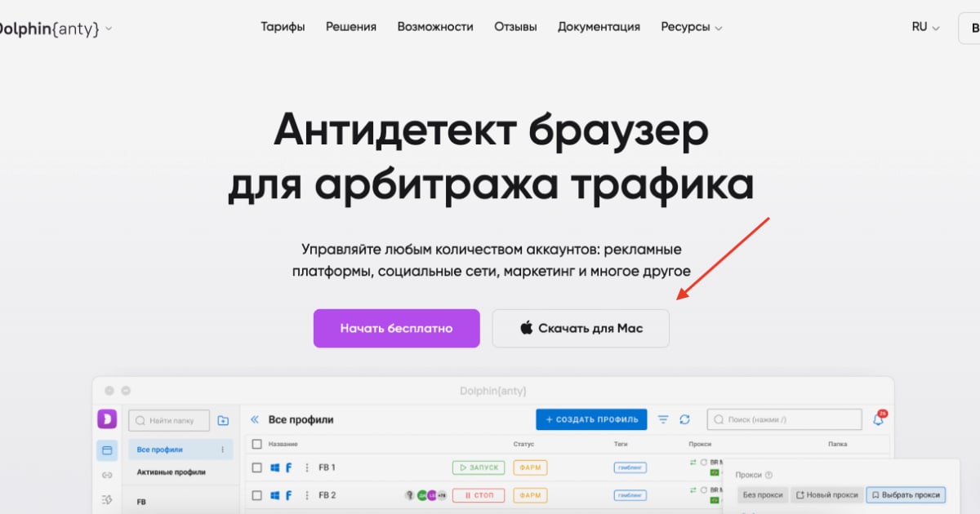Select the Новый прокси option
The height and width of the screenshot is (514, 980).
(826, 494)
